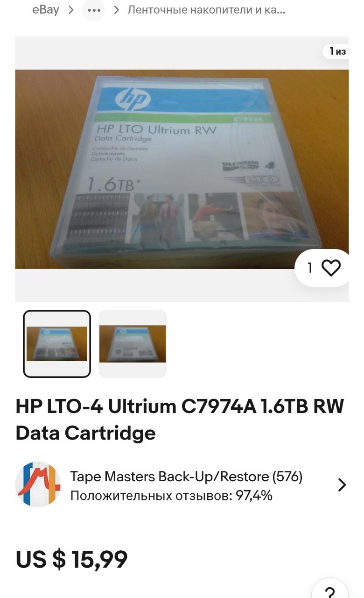364x598 pixels.
Task: Tap the watcher count number 1
Action: pyautogui.click(x=309, y=268)
